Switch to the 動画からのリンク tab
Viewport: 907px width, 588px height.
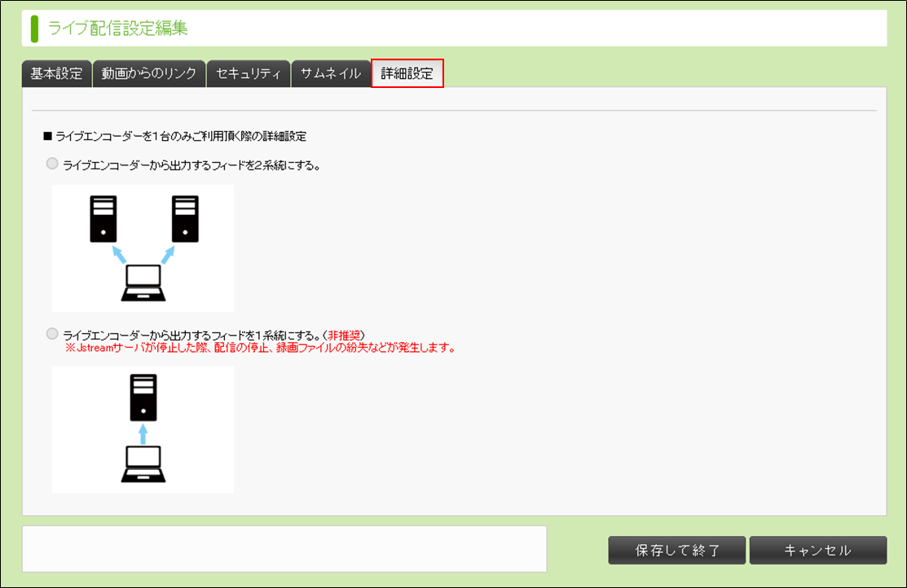(x=149, y=74)
